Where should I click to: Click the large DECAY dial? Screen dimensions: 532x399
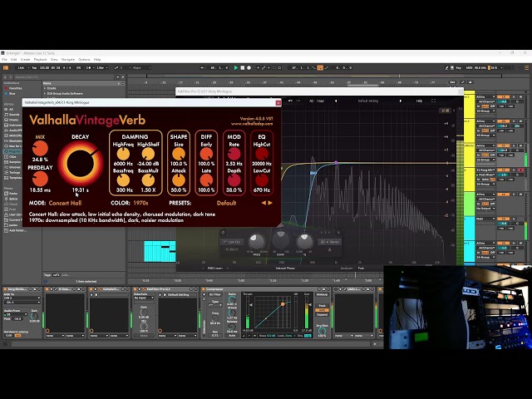point(81,163)
